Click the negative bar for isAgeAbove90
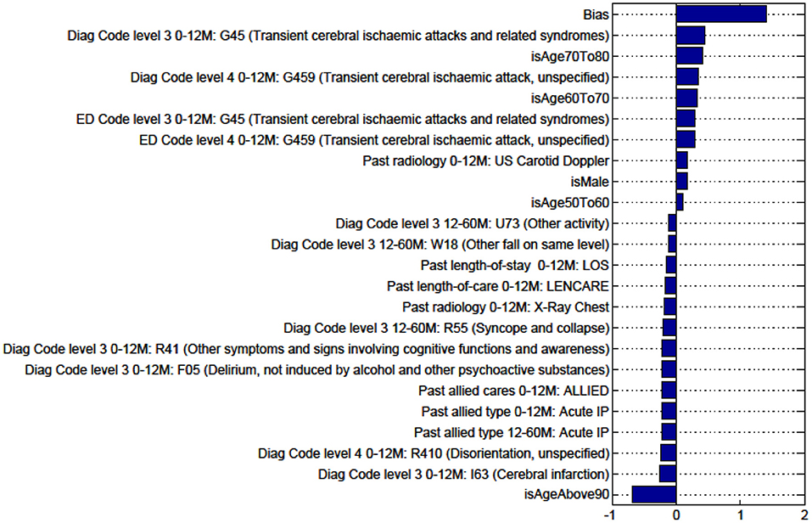This screenshot has height=523, width=812. [x=654, y=494]
